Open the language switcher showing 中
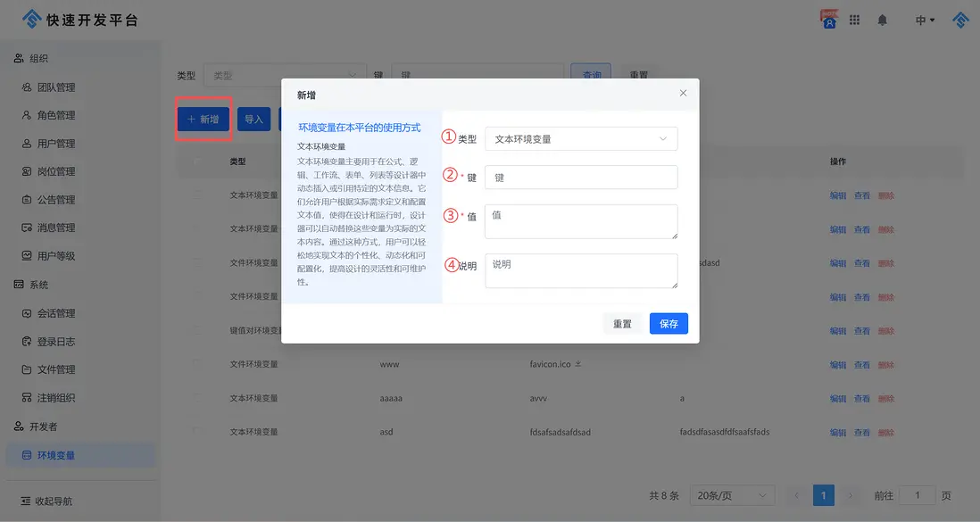 (923, 19)
